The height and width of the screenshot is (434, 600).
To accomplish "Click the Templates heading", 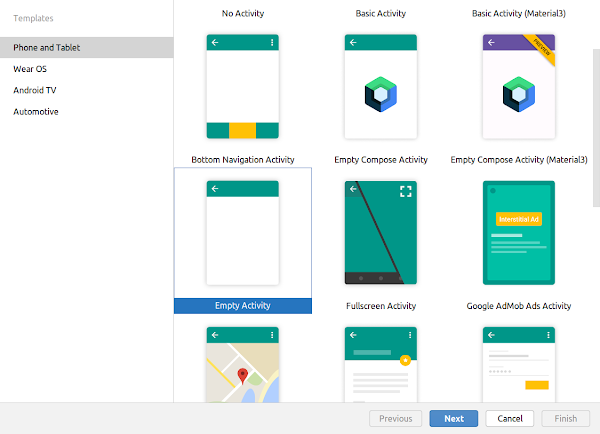I will point(33,18).
